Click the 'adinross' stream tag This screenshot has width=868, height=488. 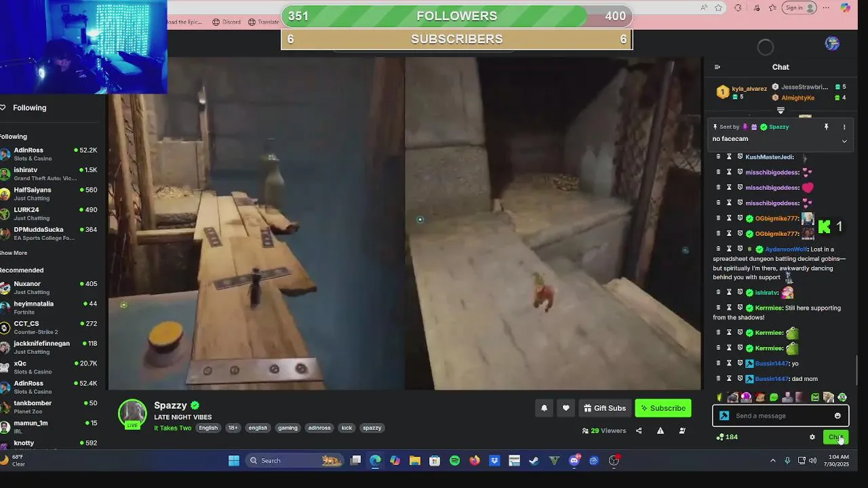click(319, 428)
